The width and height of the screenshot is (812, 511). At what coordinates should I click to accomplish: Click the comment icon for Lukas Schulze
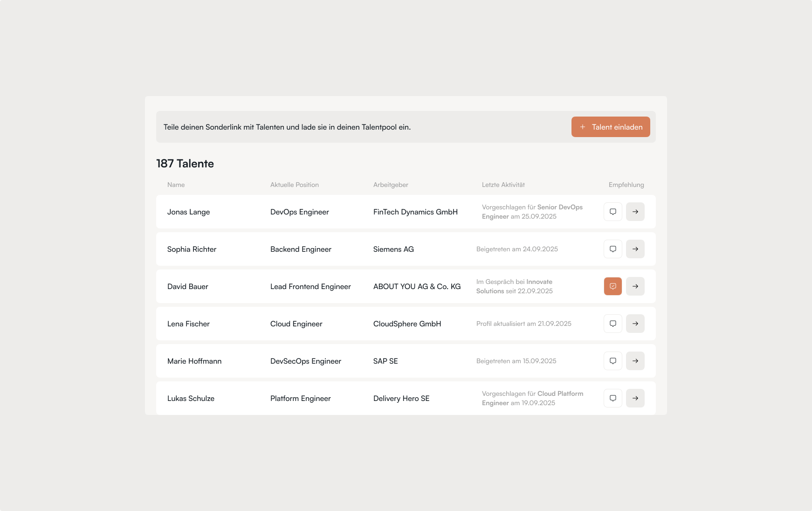(x=612, y=398)
